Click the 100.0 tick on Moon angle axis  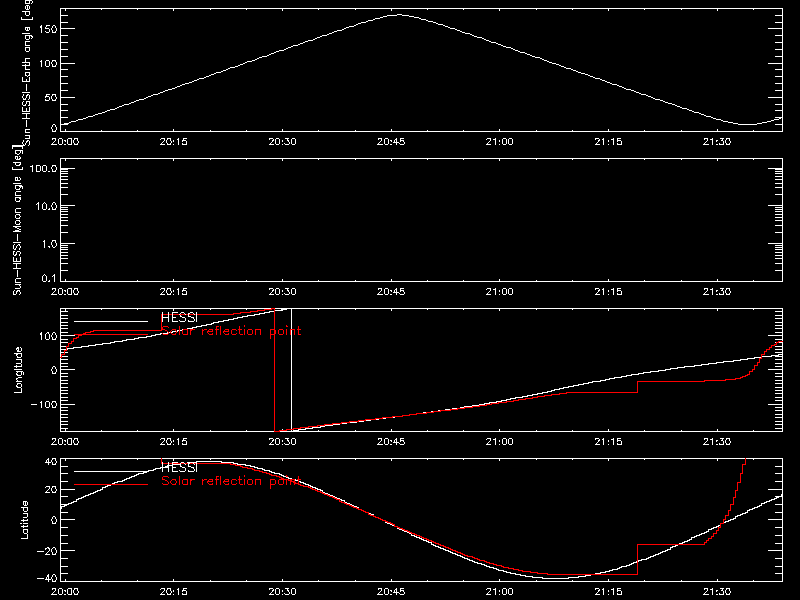[43, 169]
